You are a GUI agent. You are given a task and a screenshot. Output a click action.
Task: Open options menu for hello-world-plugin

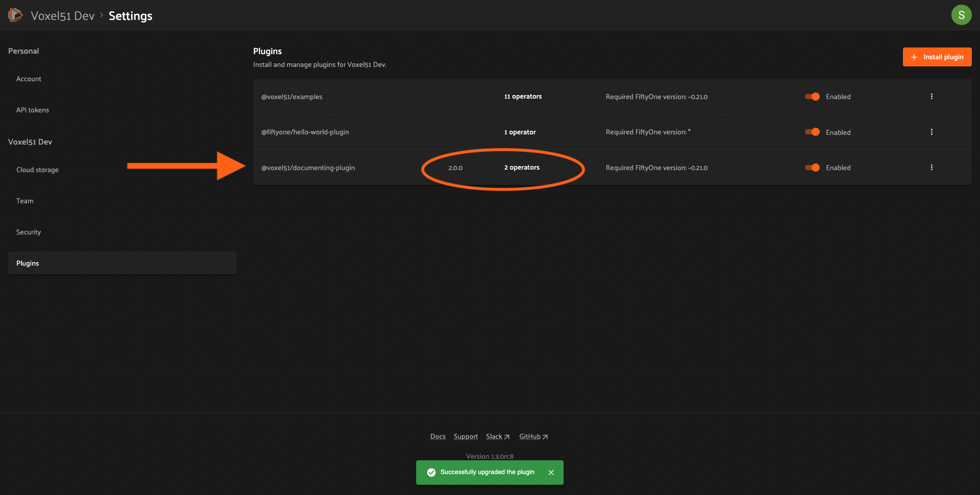[932, 132]
